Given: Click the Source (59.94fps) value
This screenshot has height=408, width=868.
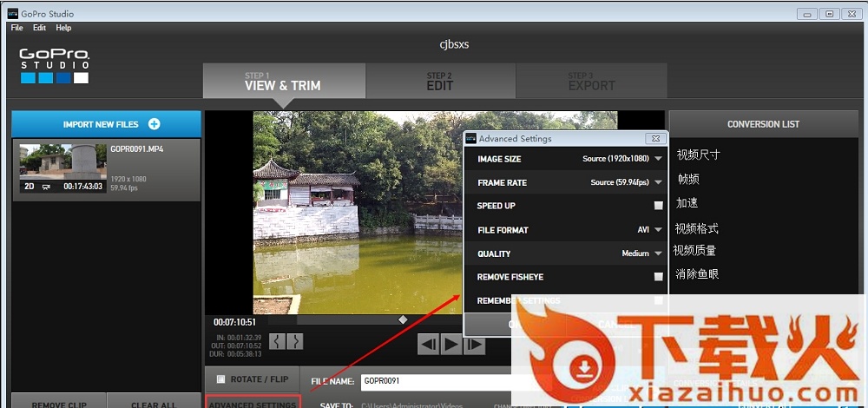Looking at the screenshot, I should (x=618, y=182).
